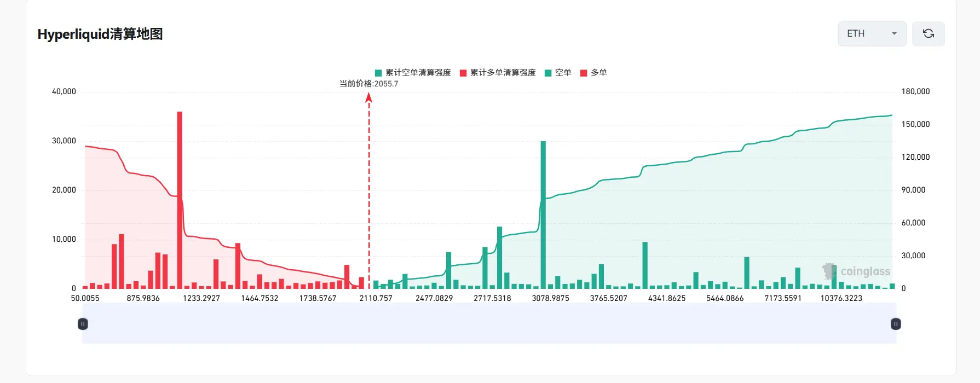Toggle the 累计多单清算强度 legend series
The height and width of the screenshot is (383, 980).
498,73
